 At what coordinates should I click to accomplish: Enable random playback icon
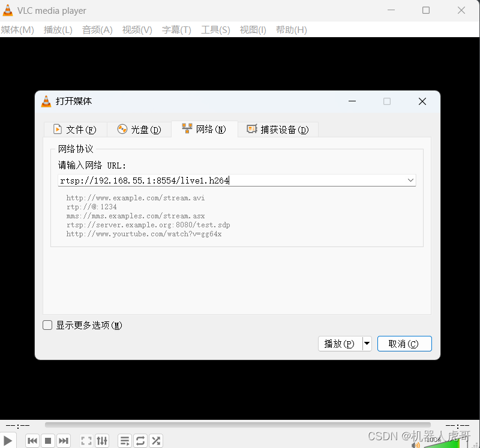155,440
